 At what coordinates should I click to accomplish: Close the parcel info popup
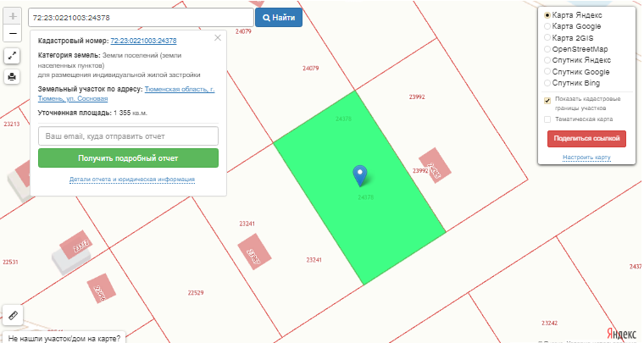(218, 38)
